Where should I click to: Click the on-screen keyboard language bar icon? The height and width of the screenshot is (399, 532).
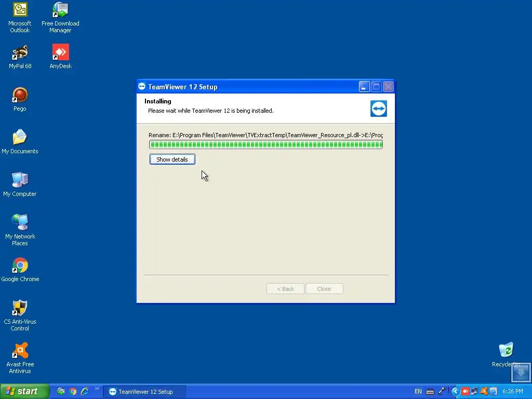[430, 392]
